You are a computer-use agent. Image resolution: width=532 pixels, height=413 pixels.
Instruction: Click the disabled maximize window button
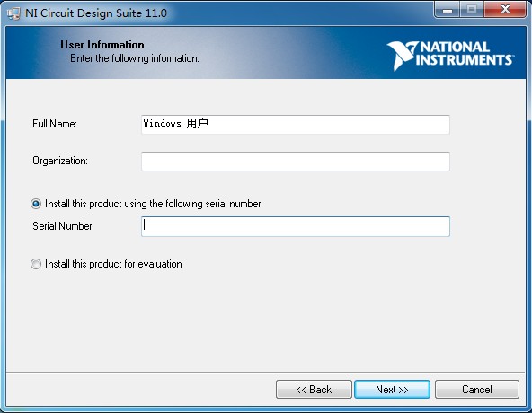[x=472, y=10]
